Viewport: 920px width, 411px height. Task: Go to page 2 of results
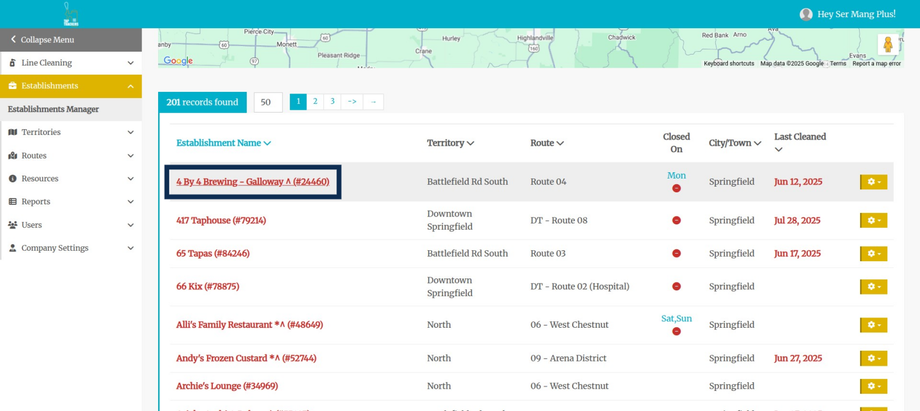315,102
